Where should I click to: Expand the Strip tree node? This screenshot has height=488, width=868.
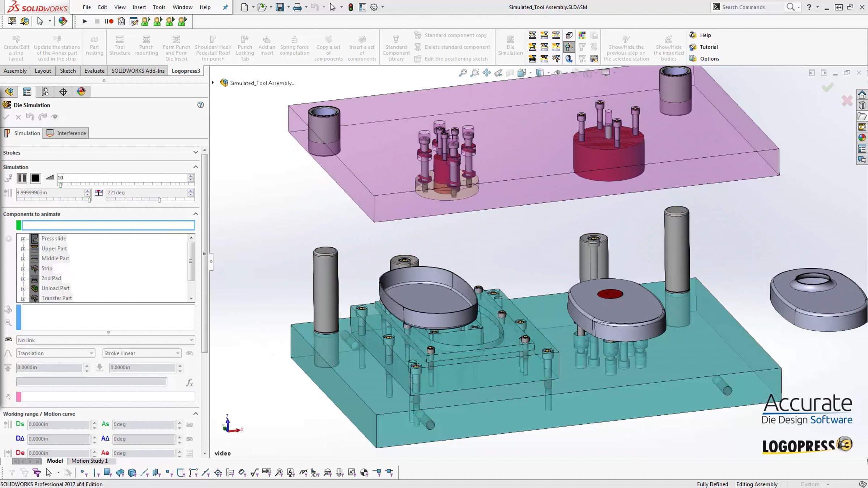coord(24,269)
